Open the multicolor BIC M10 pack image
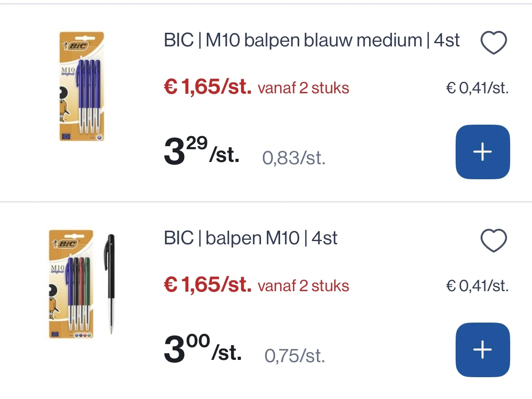Screen dimensions: 532x399 pyautogui.click(x=71, y=284)
